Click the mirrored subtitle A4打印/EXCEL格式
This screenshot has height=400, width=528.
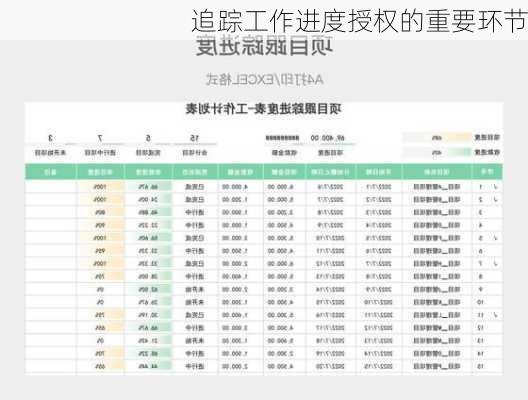point(264,80)
